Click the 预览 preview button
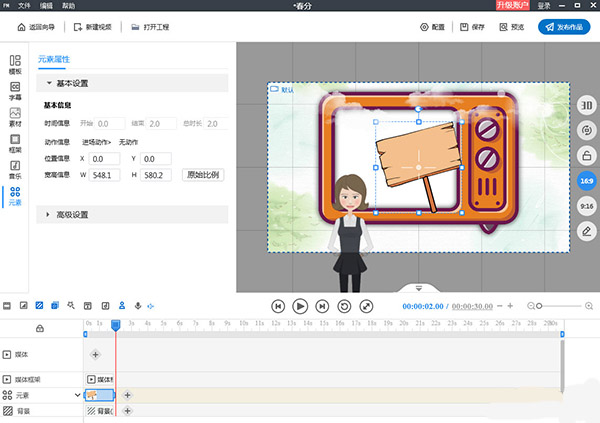This screenshot has height=423, width=600. pyautogui.click(x=512, y=27)
